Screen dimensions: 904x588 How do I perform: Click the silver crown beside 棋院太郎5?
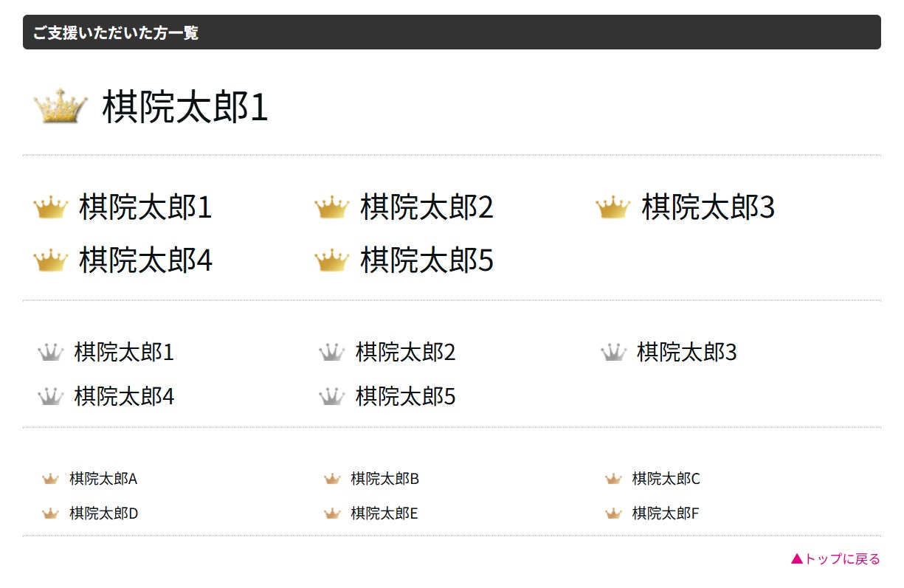(332, 397)
